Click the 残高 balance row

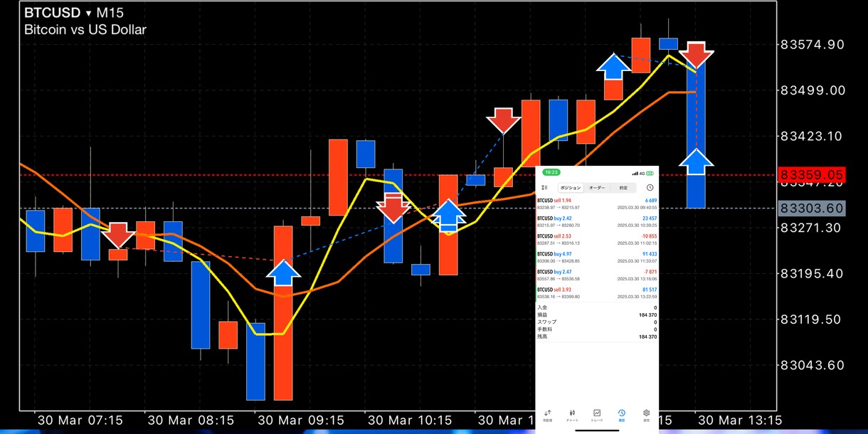point(597,337)
